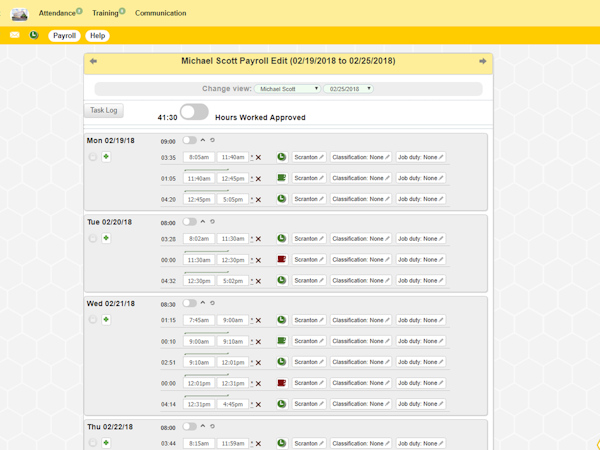Go to previous pay period with left arrow
600x450 pixels.
pos(94,61)
